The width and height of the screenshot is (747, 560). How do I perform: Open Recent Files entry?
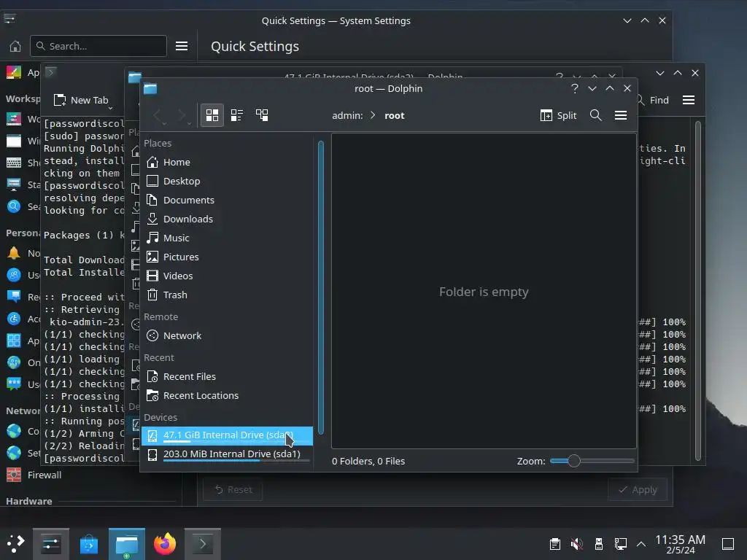tap(228, 377)
